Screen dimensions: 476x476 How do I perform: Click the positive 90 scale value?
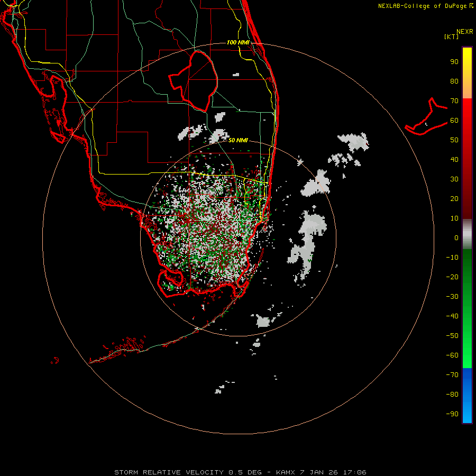[x=454, y=62]
